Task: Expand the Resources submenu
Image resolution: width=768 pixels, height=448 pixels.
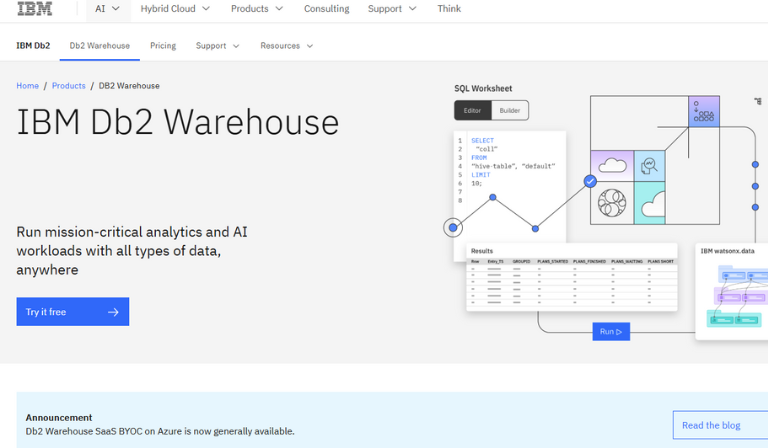Action: pyautogui.click(x=287, y=46)
